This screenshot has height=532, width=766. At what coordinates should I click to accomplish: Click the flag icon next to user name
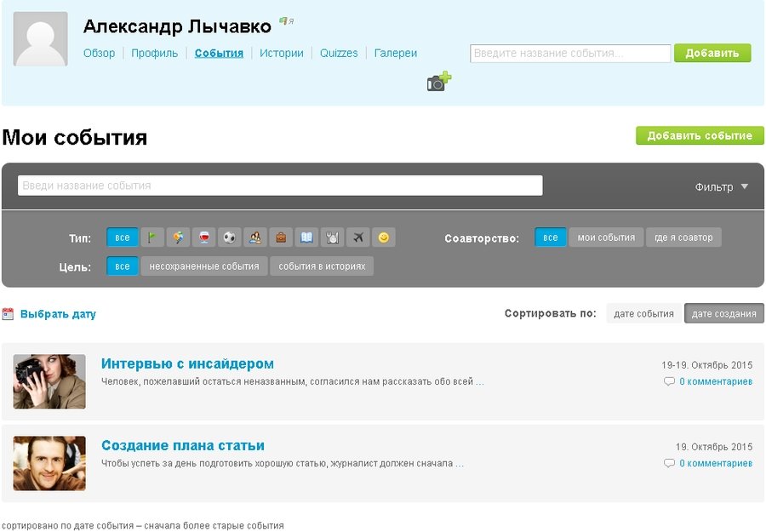pos(283,21)
